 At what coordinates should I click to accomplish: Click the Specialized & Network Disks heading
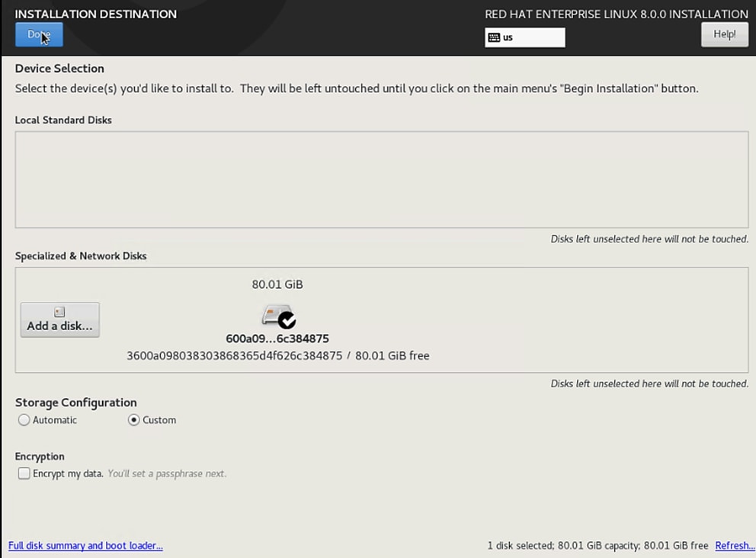81,256
